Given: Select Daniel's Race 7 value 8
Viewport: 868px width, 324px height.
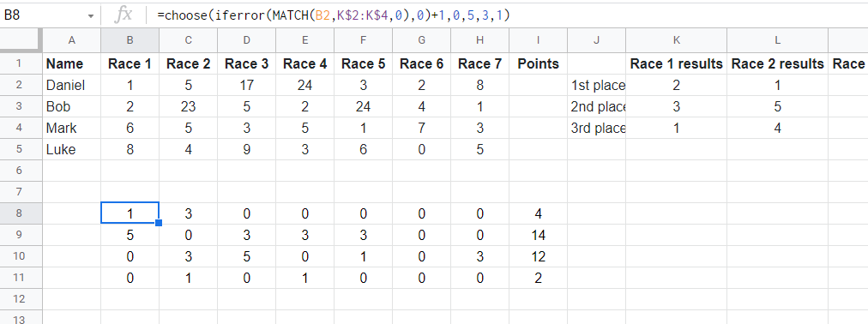Looking at the screenshot, I should click(x=480, y=85).
